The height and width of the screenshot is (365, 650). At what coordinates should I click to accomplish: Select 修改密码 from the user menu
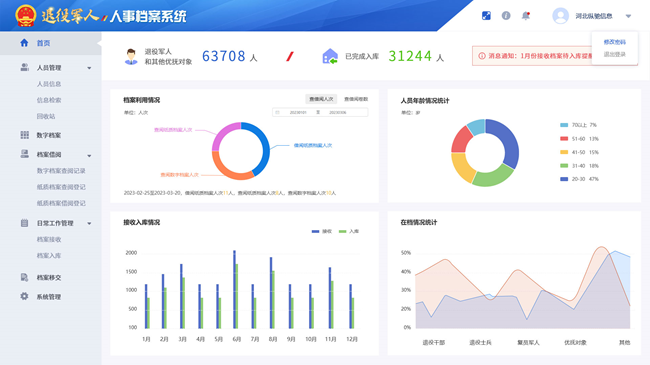614,42
